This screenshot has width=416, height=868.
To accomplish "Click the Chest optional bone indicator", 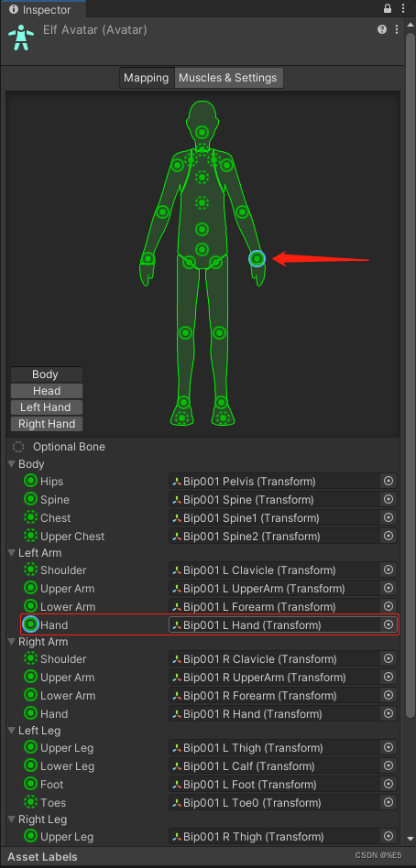I will point(31,517).
